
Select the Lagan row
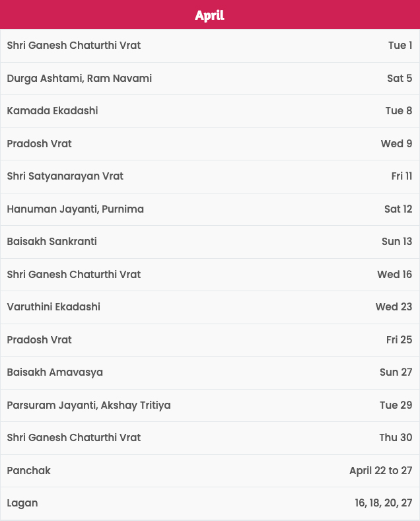pyautogui.click(x=210, y=504)
